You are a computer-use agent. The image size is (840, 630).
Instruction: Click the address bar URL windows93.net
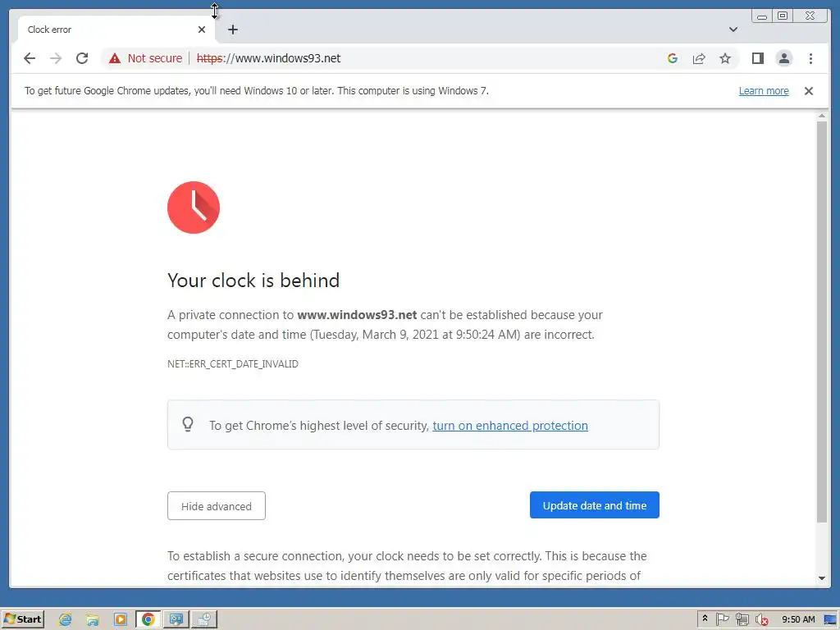pyautogui.click(x=268, y=58)
